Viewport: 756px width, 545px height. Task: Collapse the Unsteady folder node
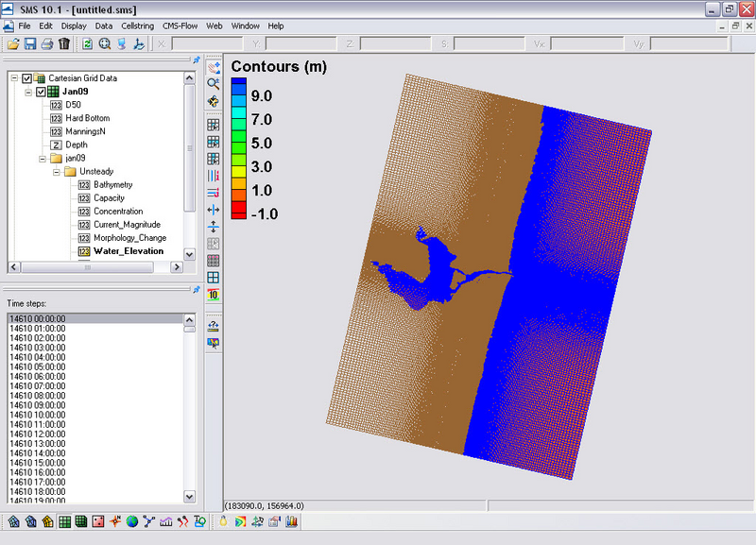[x=57, y=172]
